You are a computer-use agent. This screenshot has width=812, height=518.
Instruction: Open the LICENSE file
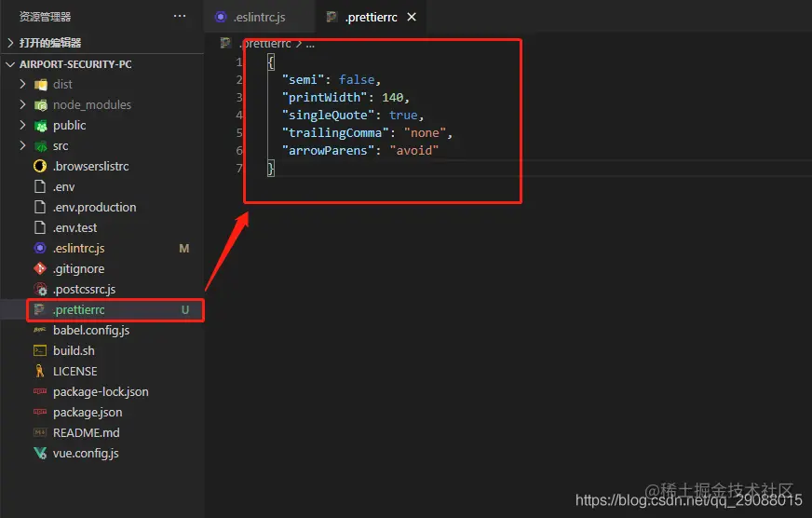75,371
